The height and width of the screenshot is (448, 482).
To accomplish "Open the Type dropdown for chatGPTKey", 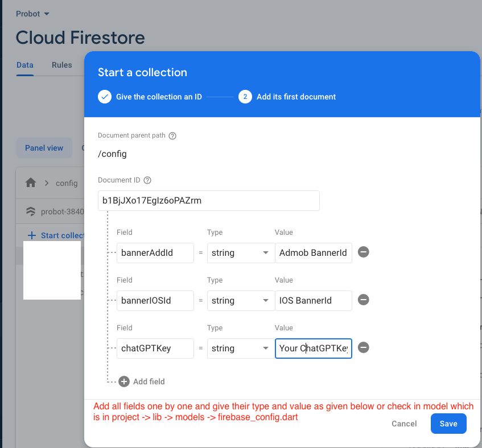I will click(240, 349).
